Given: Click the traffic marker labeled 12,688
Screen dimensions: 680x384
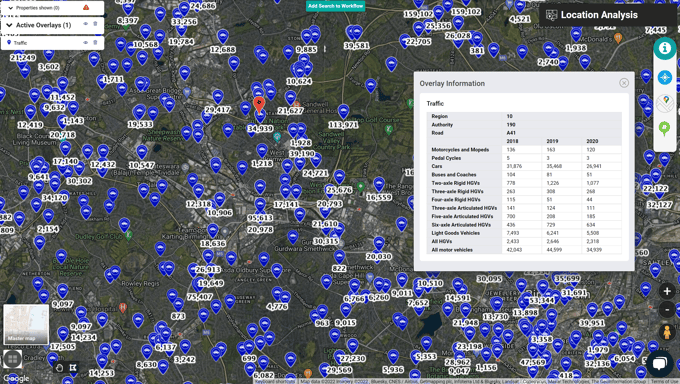Looking at the screenshot, I should (x=223, y=37).
